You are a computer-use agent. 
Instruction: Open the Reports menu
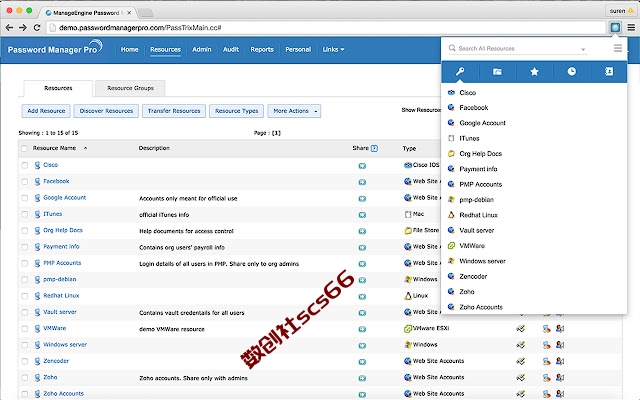[x=262, y=49]
